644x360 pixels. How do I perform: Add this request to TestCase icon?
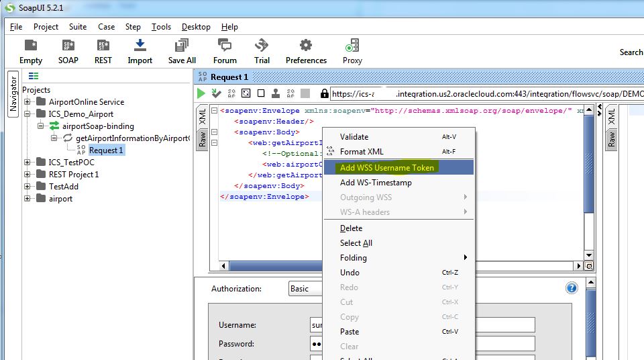point(216,93)
